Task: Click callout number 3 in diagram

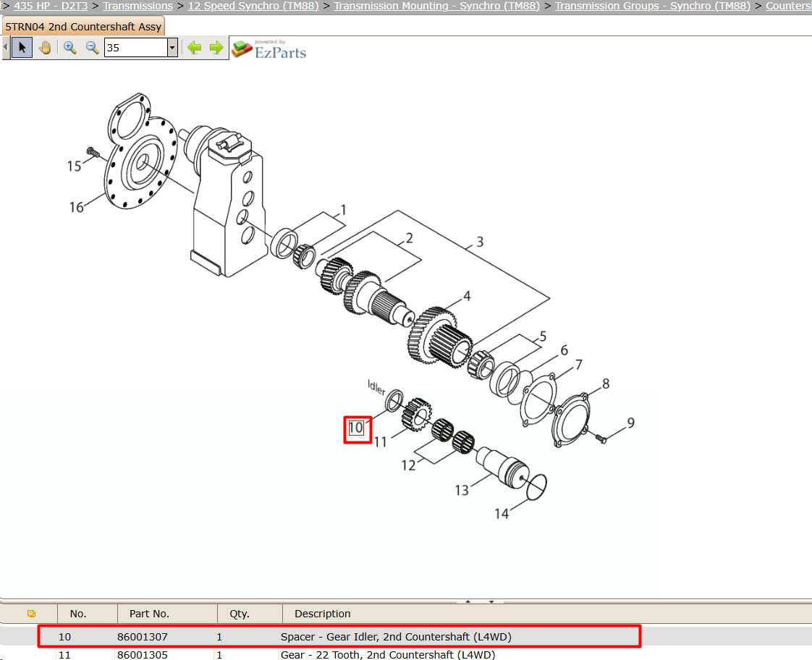Action: tap(480, 242)
